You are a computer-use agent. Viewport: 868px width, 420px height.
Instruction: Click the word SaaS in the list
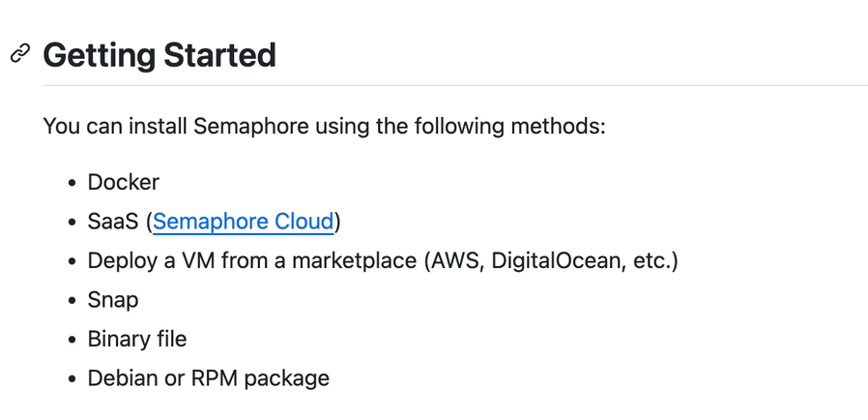pos(113,222)
